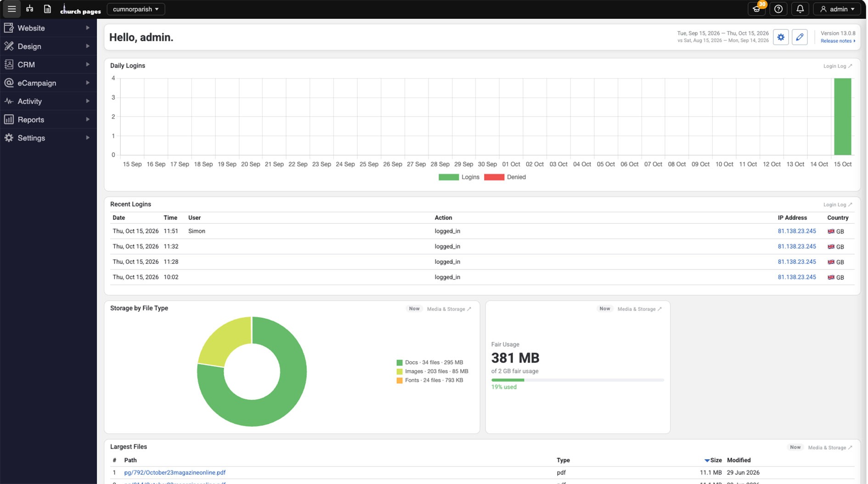The image size is (868, 484).
Task: Open the CRM sidebar menu
Action: tap(48, 65)
